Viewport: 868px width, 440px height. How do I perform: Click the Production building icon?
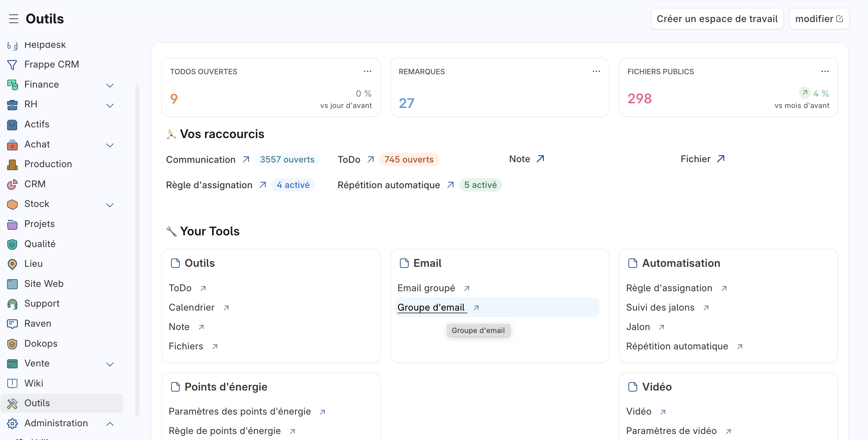coord(12,164)
